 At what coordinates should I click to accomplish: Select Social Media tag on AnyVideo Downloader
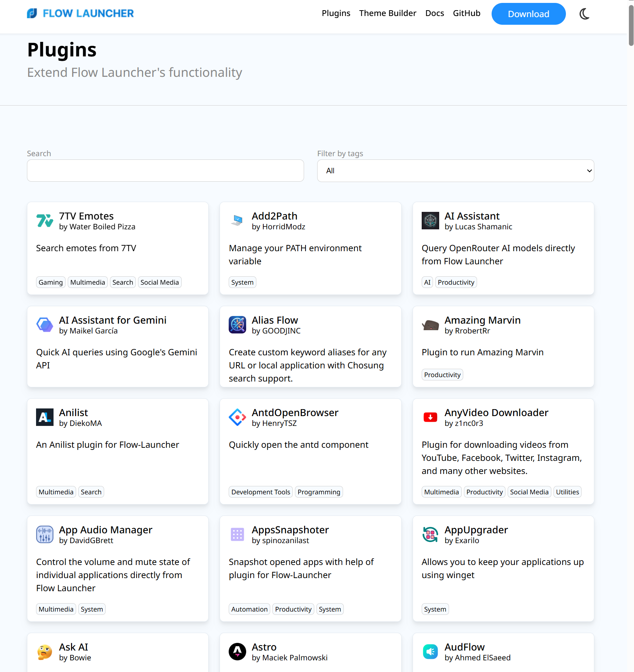tap(529, 492)
